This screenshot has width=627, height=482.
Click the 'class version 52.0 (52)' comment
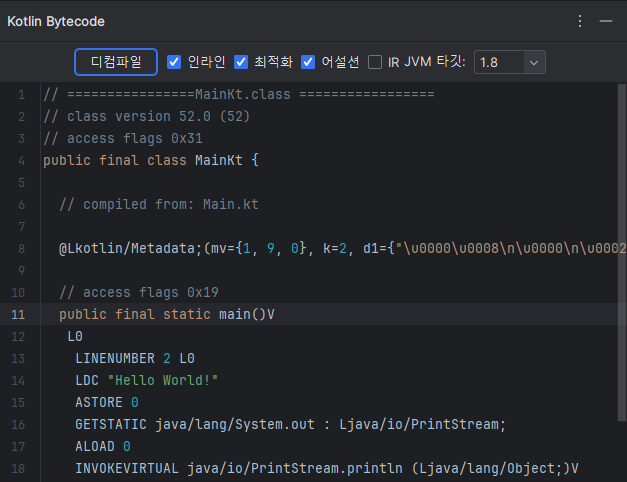(147, 116)
